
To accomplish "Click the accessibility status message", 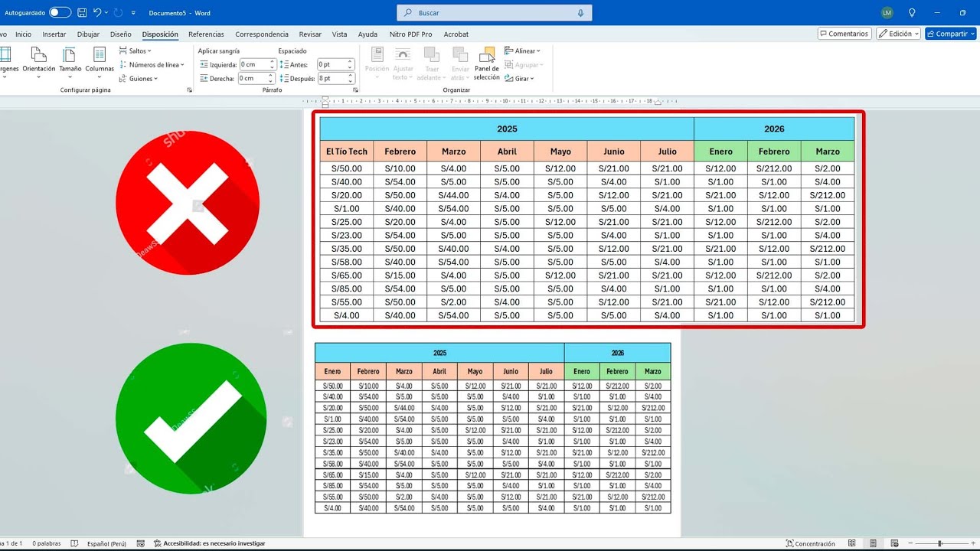I will pos(208,543).
